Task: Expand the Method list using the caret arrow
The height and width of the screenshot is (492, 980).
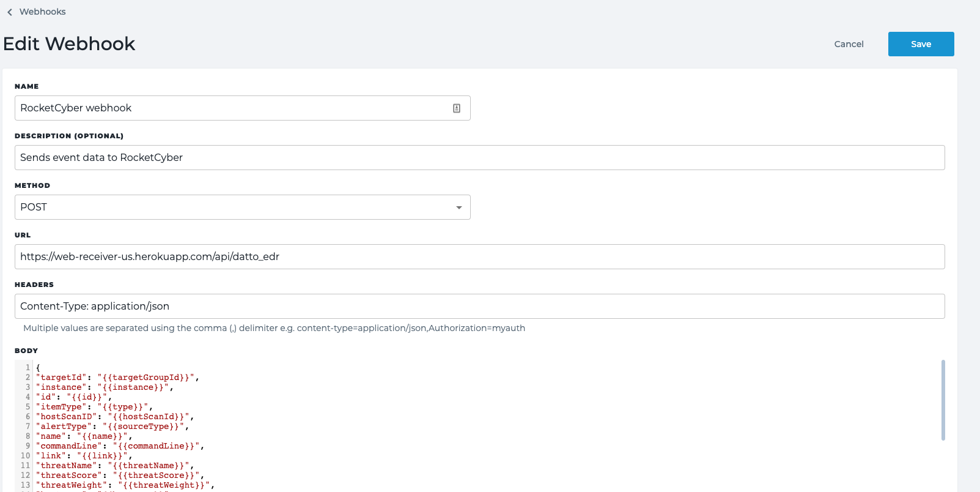Action: (459, 207)
